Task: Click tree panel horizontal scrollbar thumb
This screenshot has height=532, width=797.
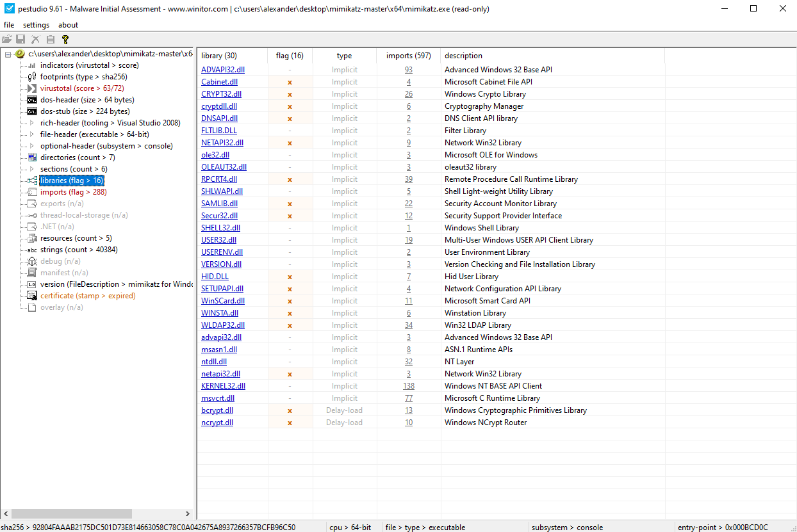Action: [71, 513]
